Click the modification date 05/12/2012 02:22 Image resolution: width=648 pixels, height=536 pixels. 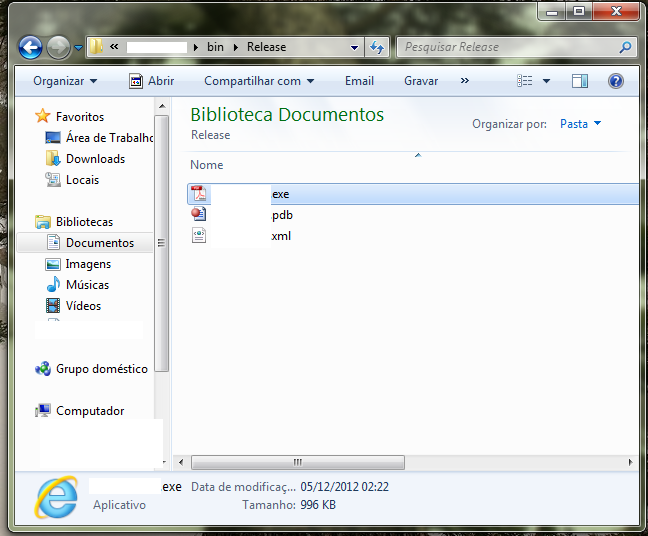click(345, 487)
